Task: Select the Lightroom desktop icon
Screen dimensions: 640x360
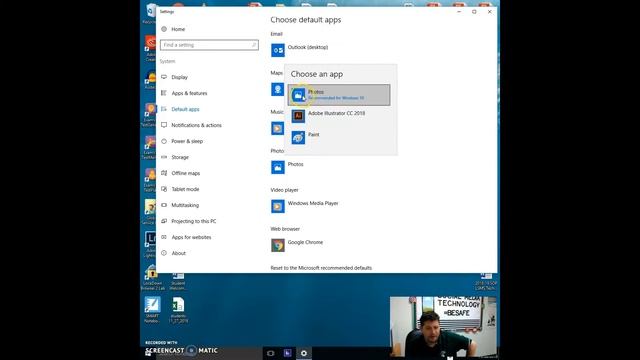Action: pyautogui.click(x=150, y=244)
